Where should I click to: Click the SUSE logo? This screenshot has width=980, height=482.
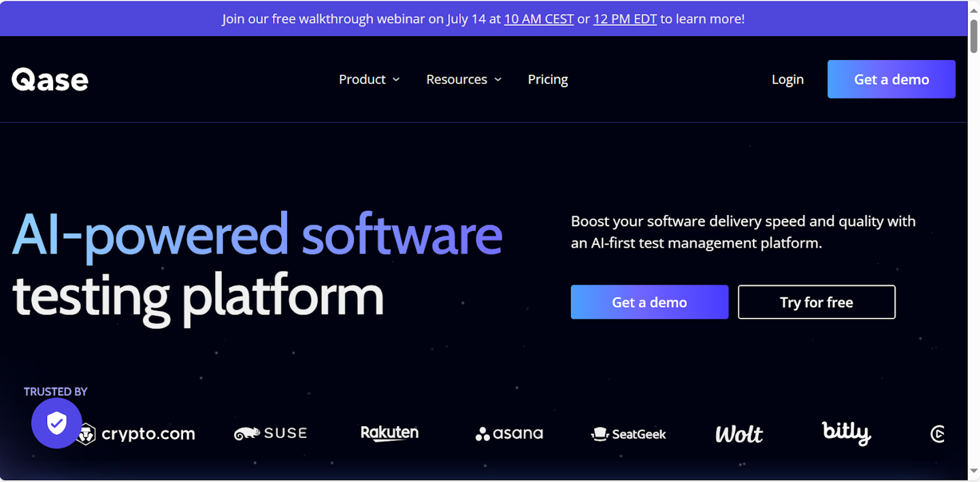(x=270, y=434)
